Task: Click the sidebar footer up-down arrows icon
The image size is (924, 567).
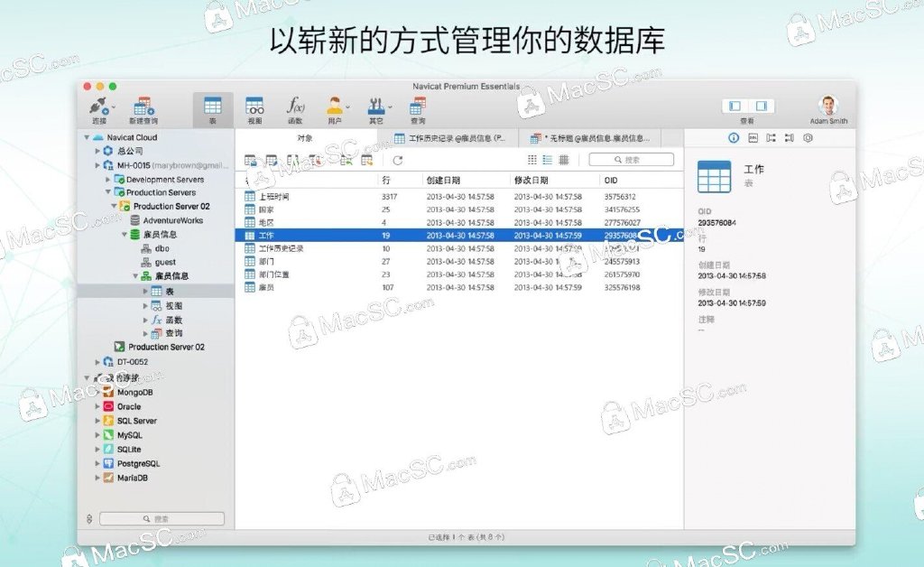Action: (x=89, y=518)
